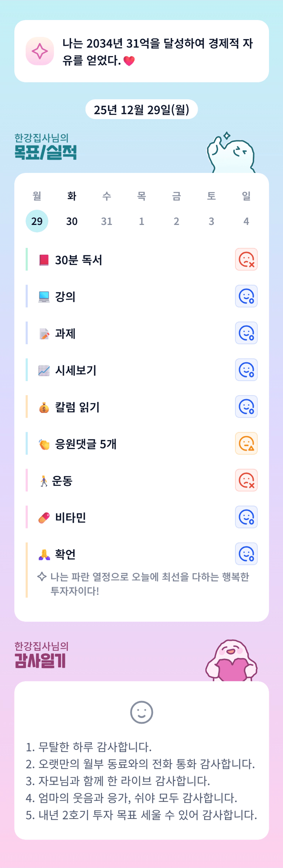Click the affirmation text under 확언
The height and width of the screenshot is (868, 283).
149,583
